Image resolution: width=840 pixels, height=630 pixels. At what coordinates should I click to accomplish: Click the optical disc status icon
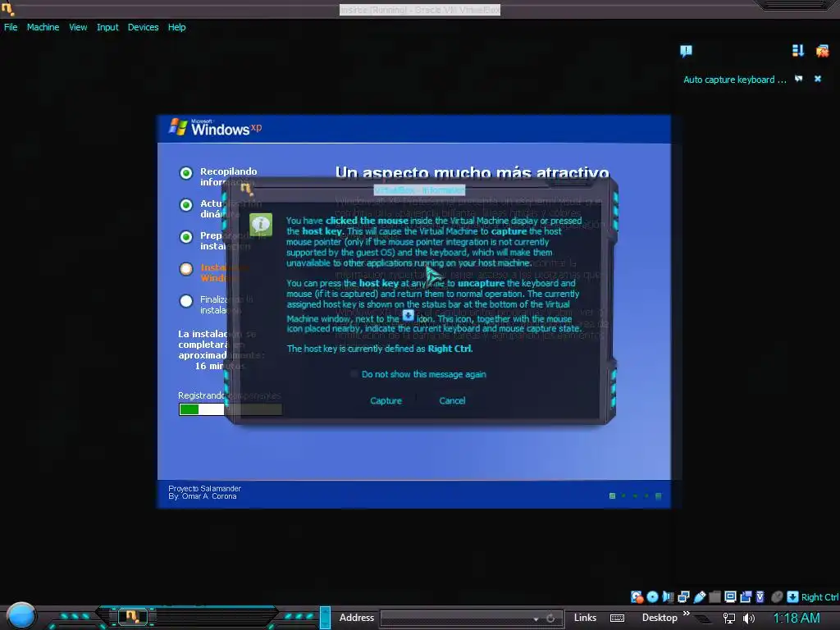tap(652, 597)
